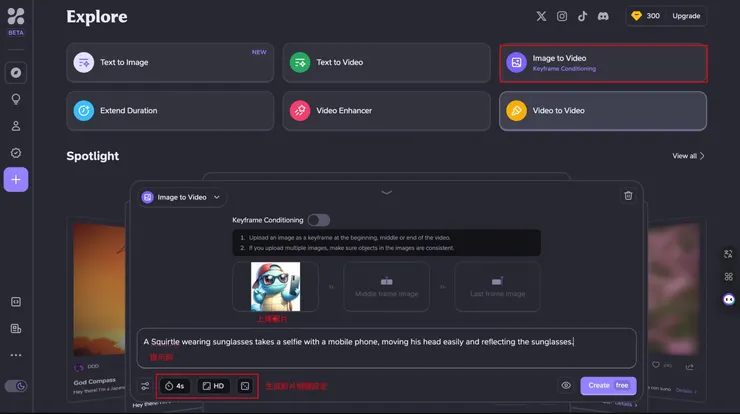Toggle Keyframe Conditioning switch
Image resolution: width=740 pixels, height=414 pixels.
(x=319, y=220)
